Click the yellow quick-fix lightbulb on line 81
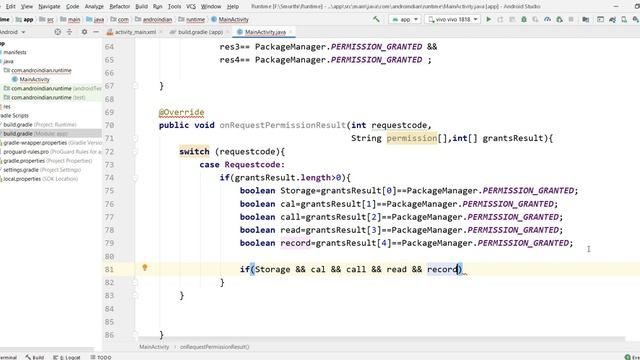The image size is (640, 360). (144, 268)
